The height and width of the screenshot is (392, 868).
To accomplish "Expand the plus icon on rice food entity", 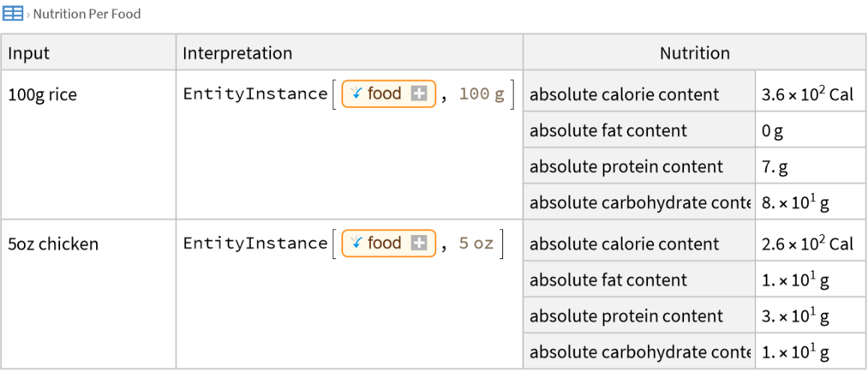I will pyautogui.click(x=419, y=94).
